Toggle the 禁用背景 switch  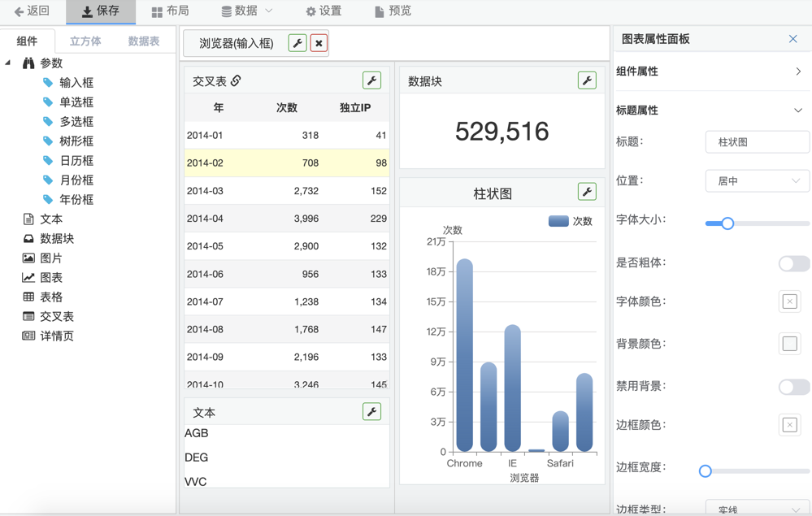pyautogui.click(x=794, y=387)
